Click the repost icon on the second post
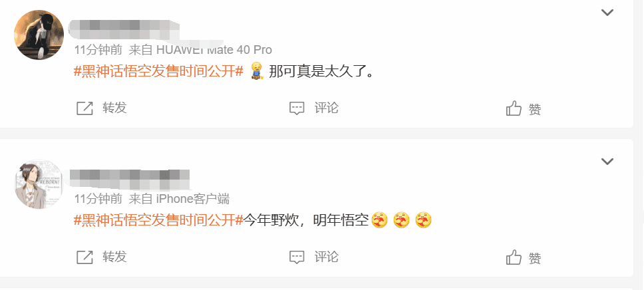 pos(85,257)
